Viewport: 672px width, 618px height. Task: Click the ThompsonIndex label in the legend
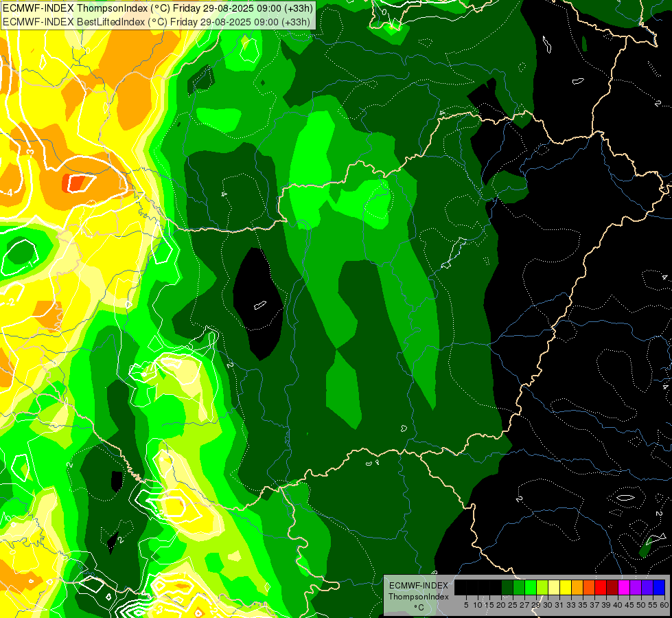[419, 597]
